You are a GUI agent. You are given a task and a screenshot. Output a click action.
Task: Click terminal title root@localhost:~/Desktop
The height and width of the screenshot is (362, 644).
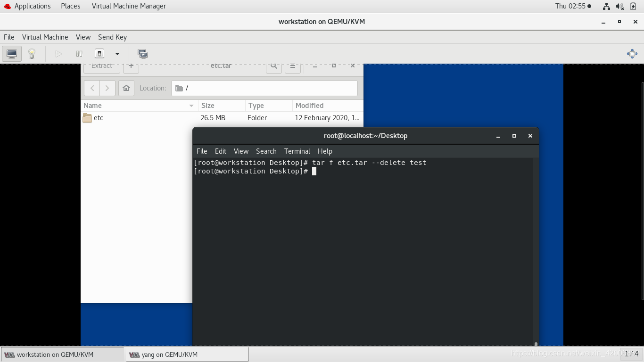(365, 136)
